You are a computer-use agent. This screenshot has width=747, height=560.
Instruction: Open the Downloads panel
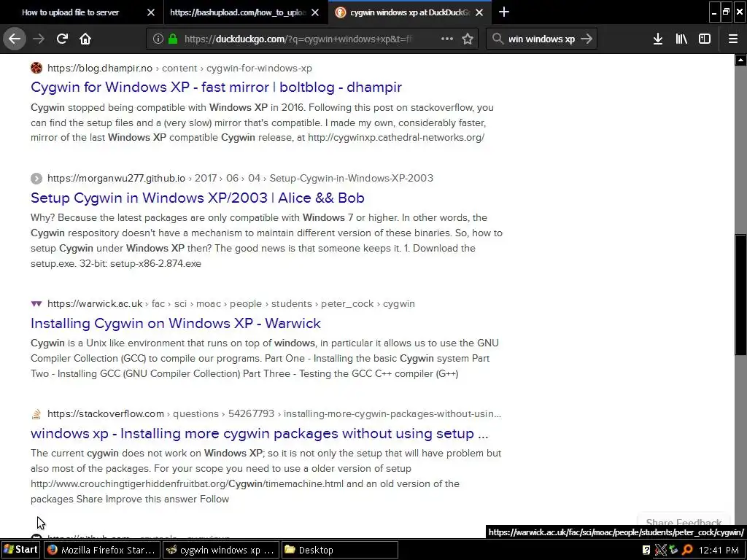[658, 39]
